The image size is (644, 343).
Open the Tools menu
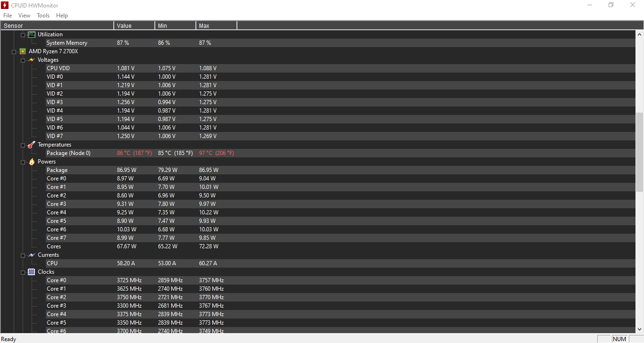43,16
